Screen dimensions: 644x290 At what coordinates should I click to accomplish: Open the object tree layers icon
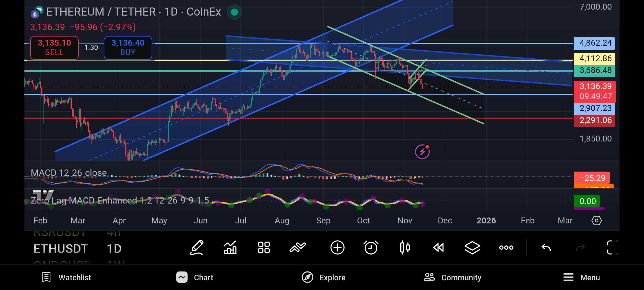pyautogui.click(x=472, y=247)
